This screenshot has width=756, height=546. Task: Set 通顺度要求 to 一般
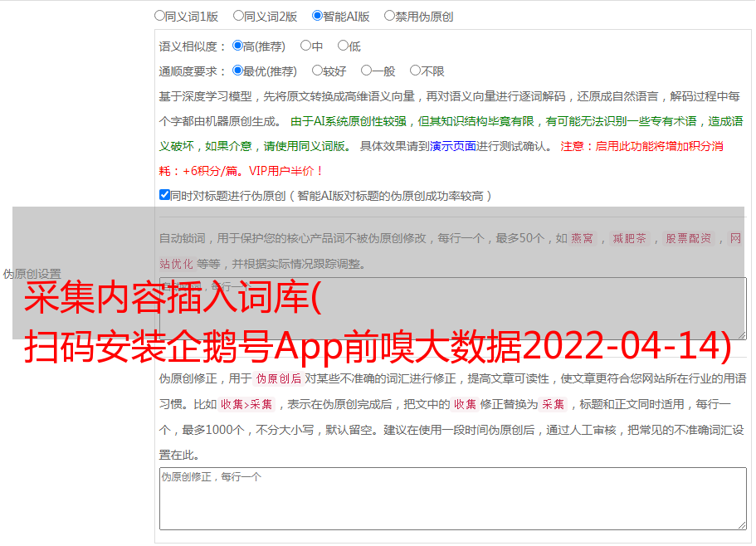click(x=367, y=71)
